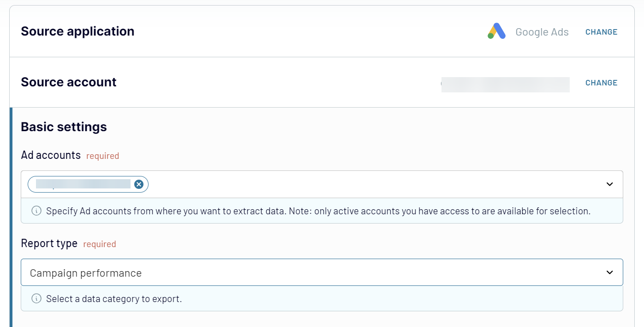Open the Report type dropdown chevron
644x327 pixels.
click(609, 272)
